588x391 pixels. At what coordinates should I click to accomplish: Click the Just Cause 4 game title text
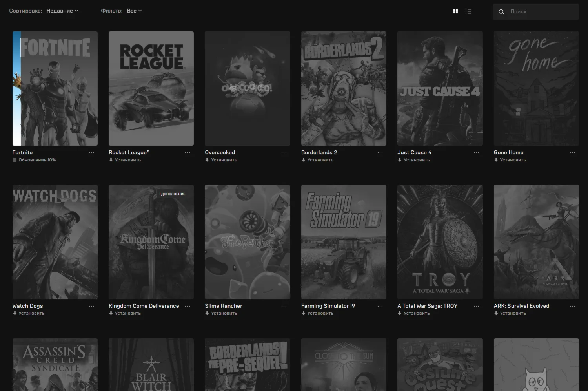[414, 152]
